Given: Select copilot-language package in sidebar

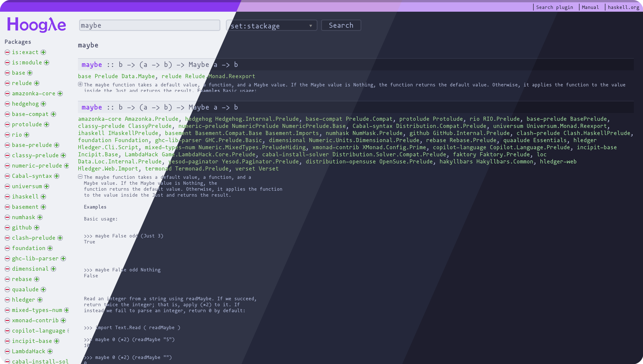Looking at the screenshot, I should [x=39, y=331].
